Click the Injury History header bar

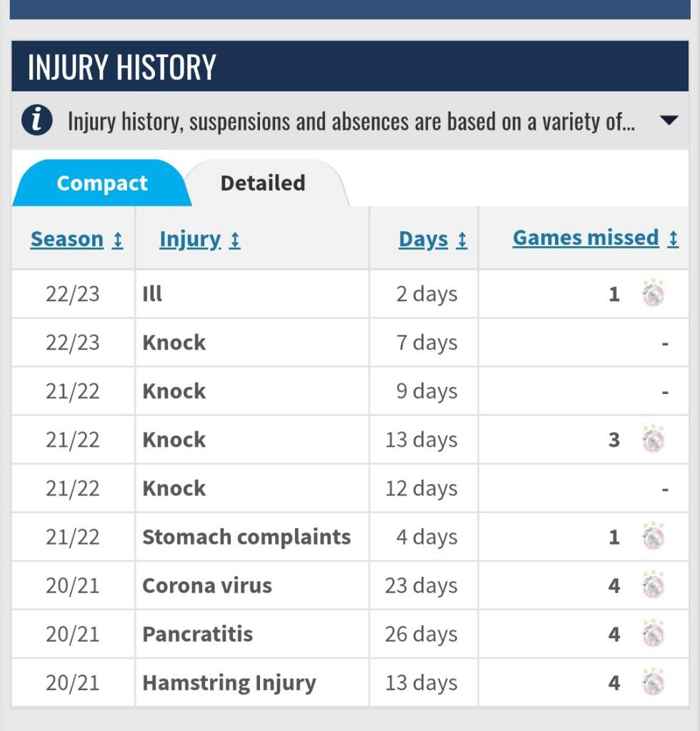coord(350,66)
